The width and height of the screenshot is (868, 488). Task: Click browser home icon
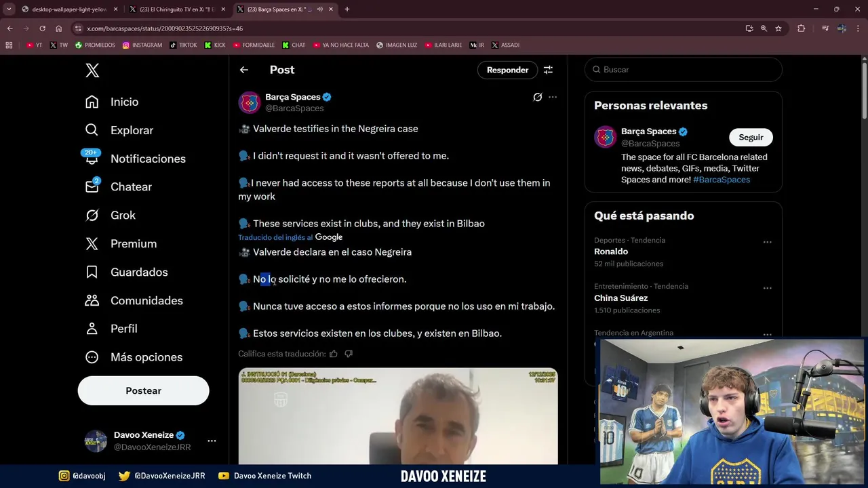click(x=58, y=28)
